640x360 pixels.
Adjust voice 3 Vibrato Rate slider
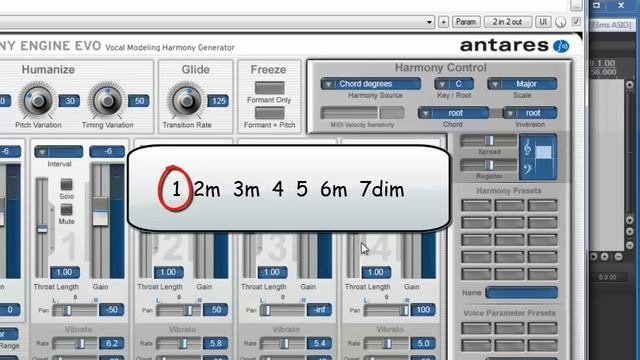pos(282,344)
